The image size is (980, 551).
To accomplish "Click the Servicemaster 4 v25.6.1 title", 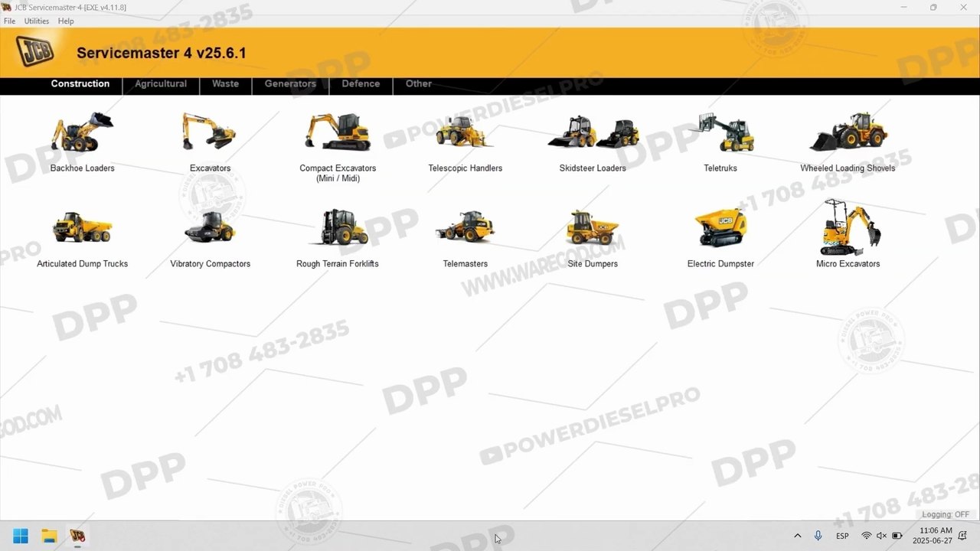I will pos(162,53).
